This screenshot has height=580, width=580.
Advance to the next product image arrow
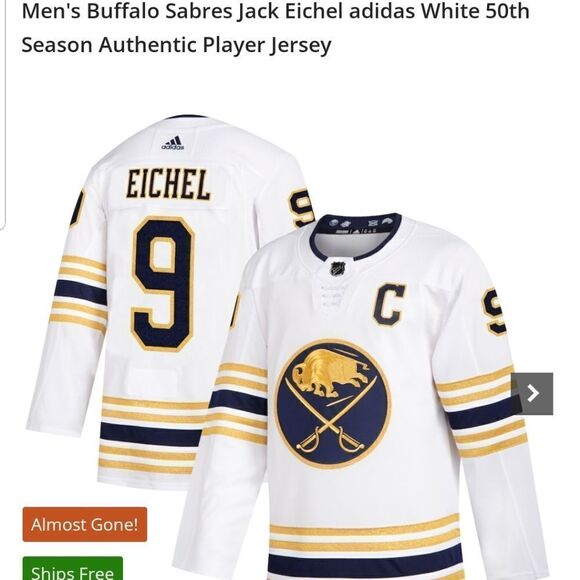pyautogui.click(x=532, y=394)
